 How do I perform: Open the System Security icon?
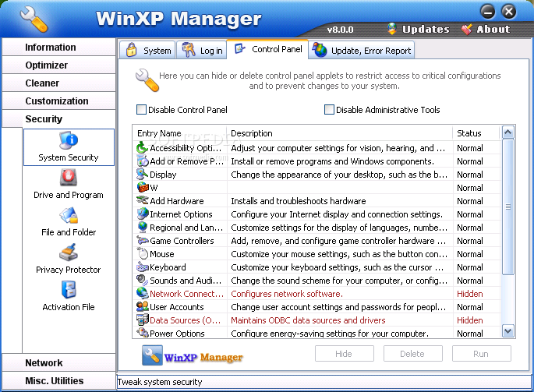pyautogui.click(x=69, y=140)
